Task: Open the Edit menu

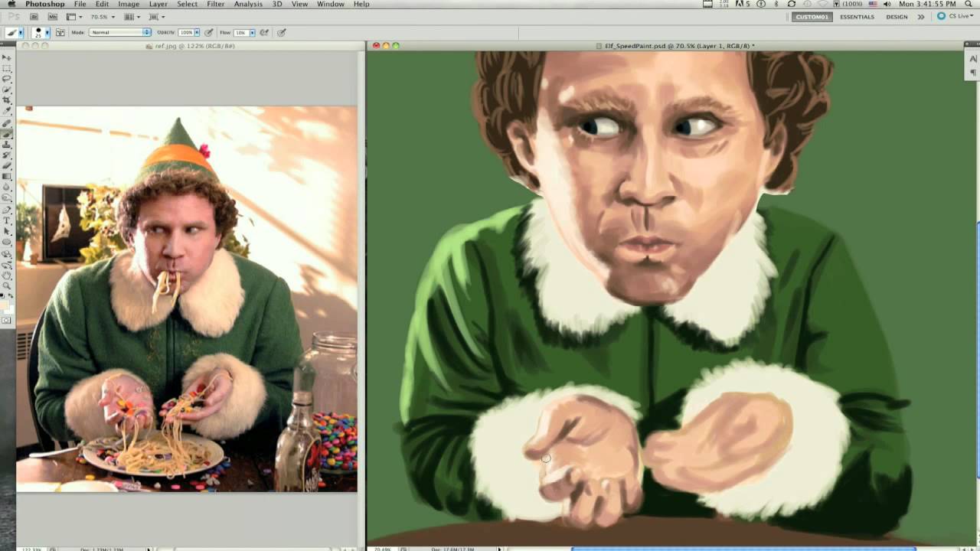Action: [x=102, y=4]
